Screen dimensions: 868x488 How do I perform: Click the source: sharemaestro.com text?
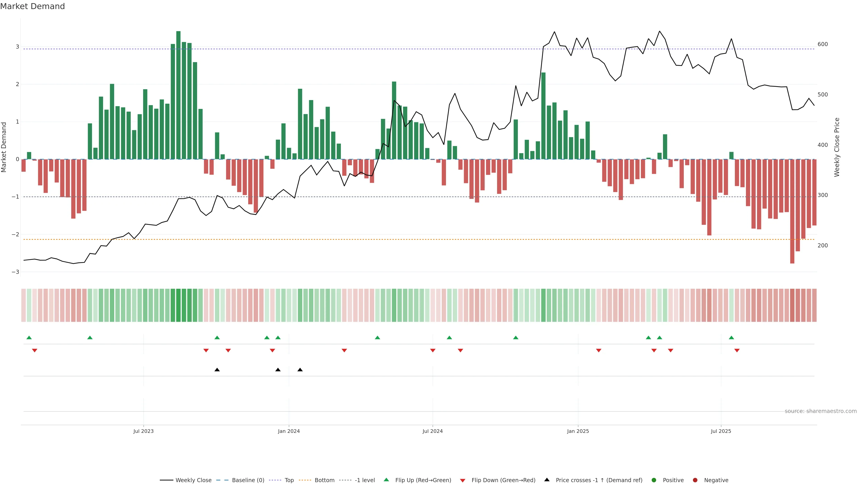(x=821, y=411)
